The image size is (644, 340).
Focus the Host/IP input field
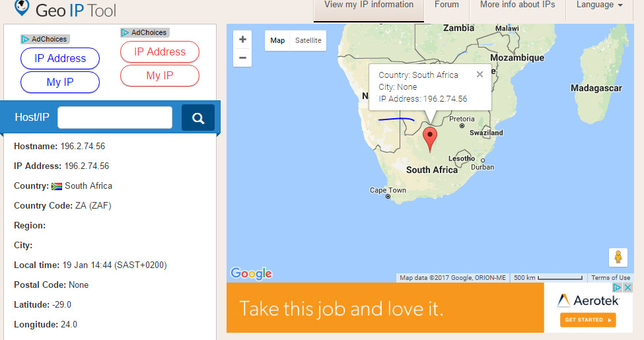click(x=115, y=118)
